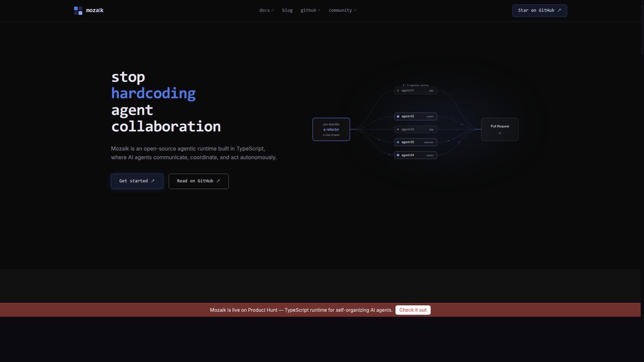Go to the blog page

[287, 10]
